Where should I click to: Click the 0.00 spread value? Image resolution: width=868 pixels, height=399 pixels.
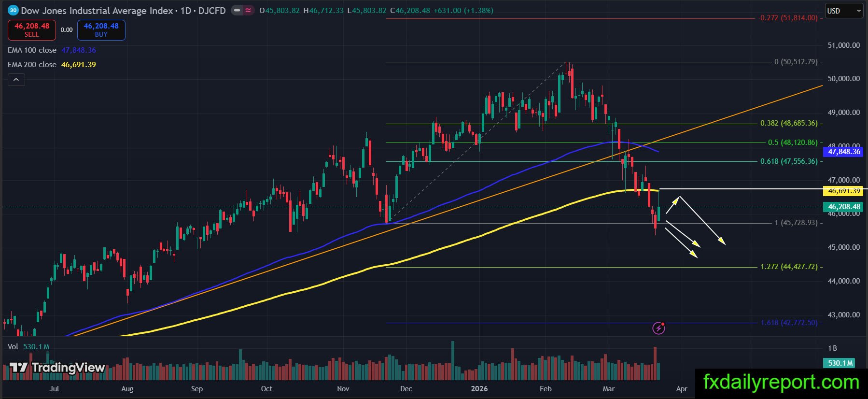coord(67,30)
